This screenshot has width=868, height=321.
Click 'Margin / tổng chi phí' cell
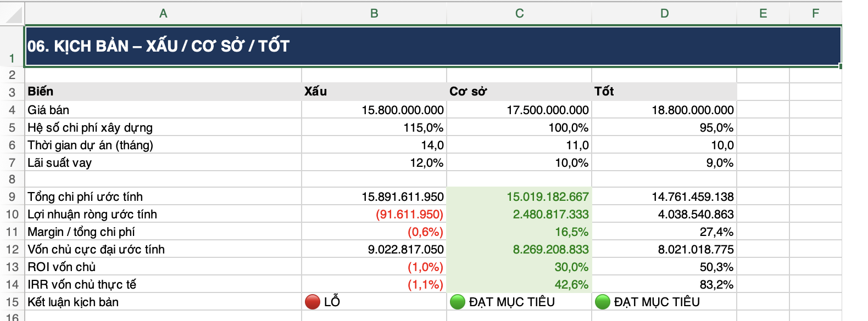tap(163, 232)
